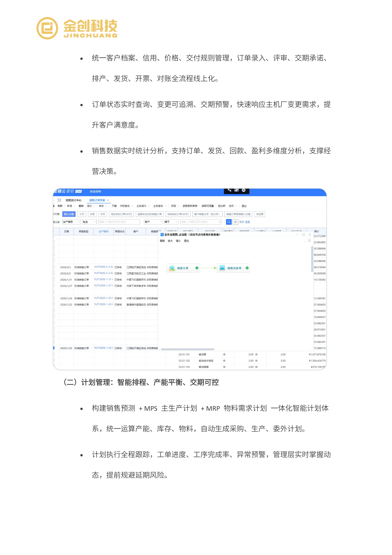Open the 生产编号 filter field combo
This screenshot has height=555, width=392.
point(72,222)
